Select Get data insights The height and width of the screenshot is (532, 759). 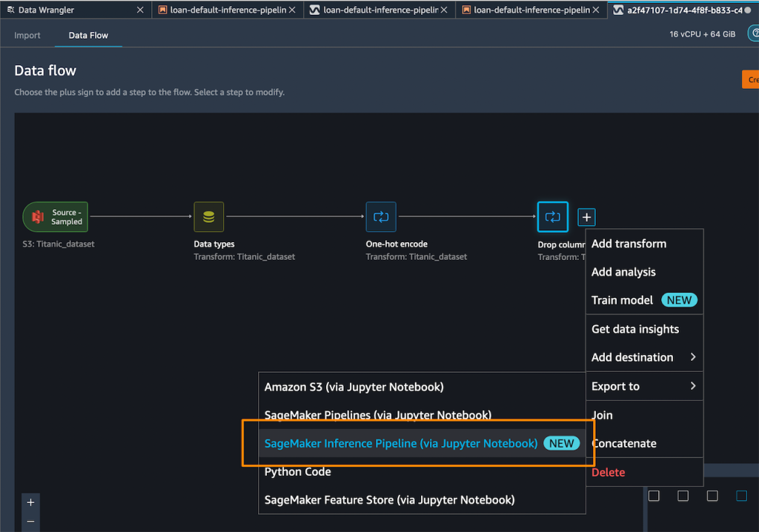644,329
